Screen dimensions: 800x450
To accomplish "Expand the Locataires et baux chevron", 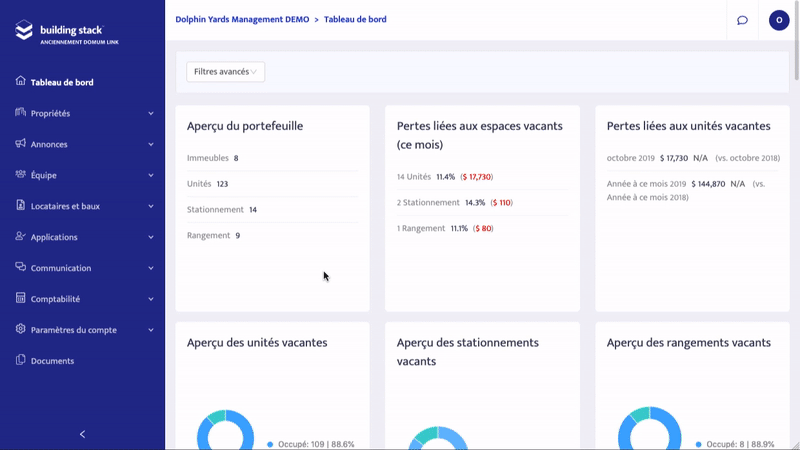I will click(151, 206).
